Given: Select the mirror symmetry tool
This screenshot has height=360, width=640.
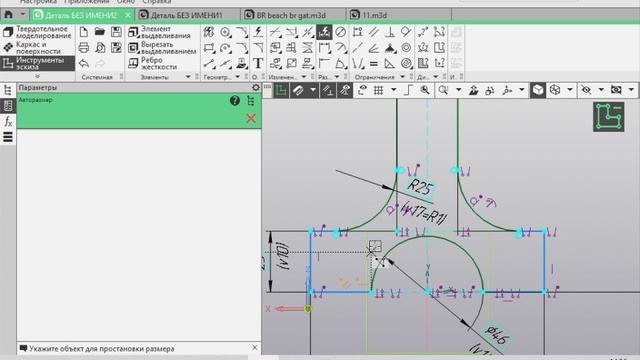Looking at the screenshot, I should (307, 48).
